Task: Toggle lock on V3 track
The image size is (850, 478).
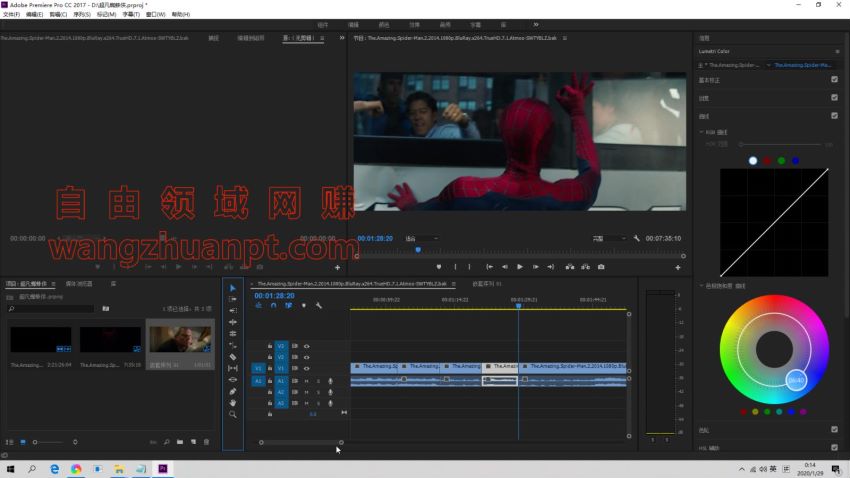Action: 270,346
